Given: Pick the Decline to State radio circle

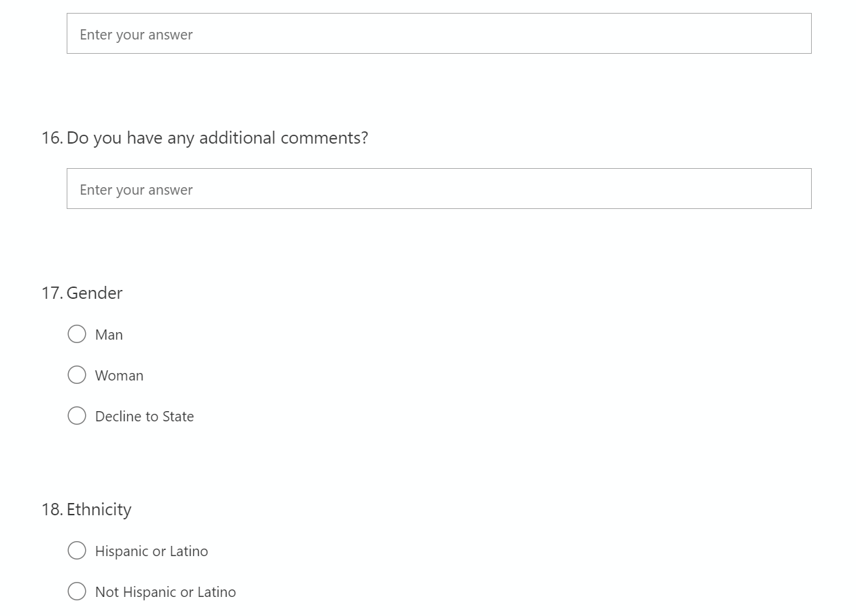Looking at the screenshot, I should point(77,416).
